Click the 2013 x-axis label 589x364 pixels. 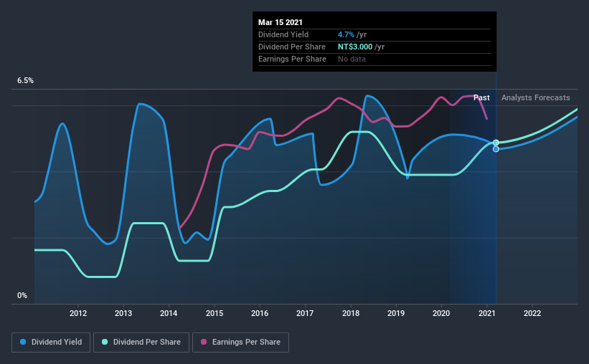coord(123,313)
